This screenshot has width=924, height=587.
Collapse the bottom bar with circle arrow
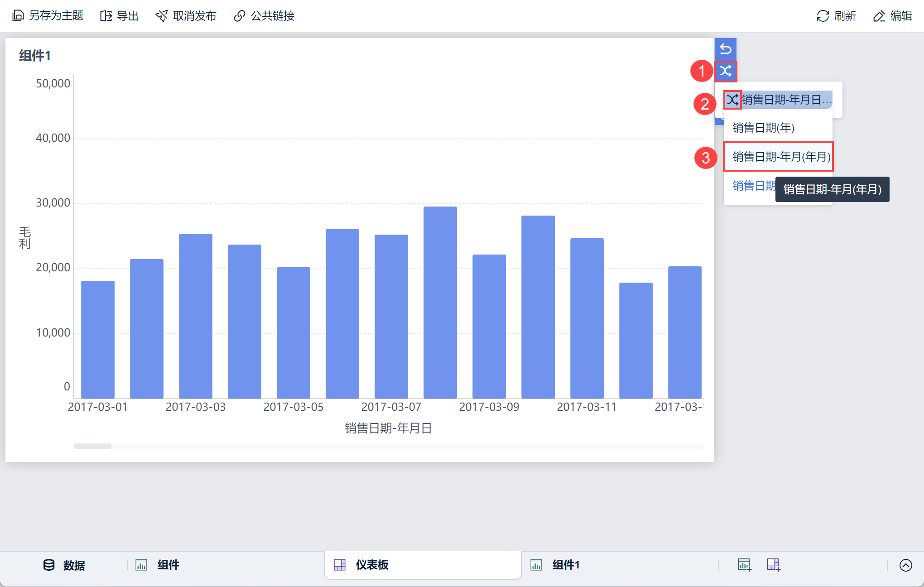tap(905, 565)
